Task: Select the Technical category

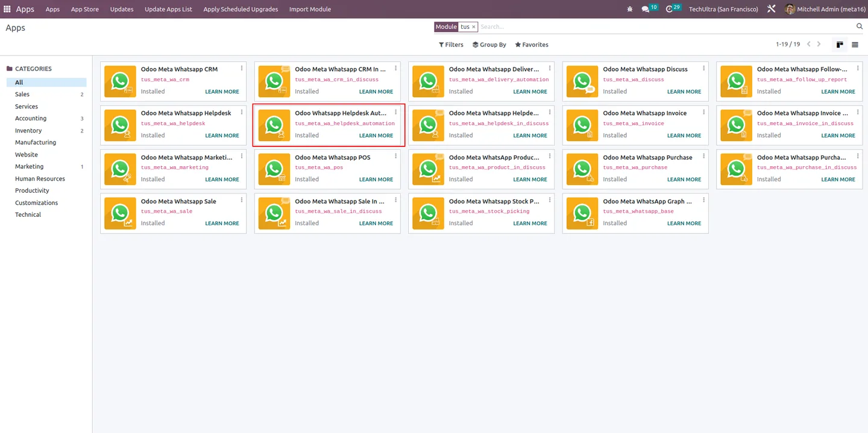Action: pyautogui.click(x=46, y=215)
